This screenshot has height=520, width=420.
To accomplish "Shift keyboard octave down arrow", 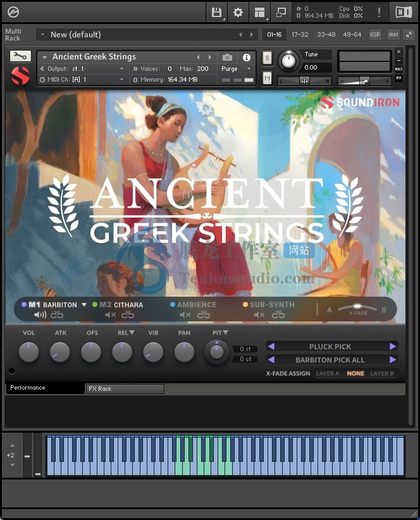I will tap(12, 465).
